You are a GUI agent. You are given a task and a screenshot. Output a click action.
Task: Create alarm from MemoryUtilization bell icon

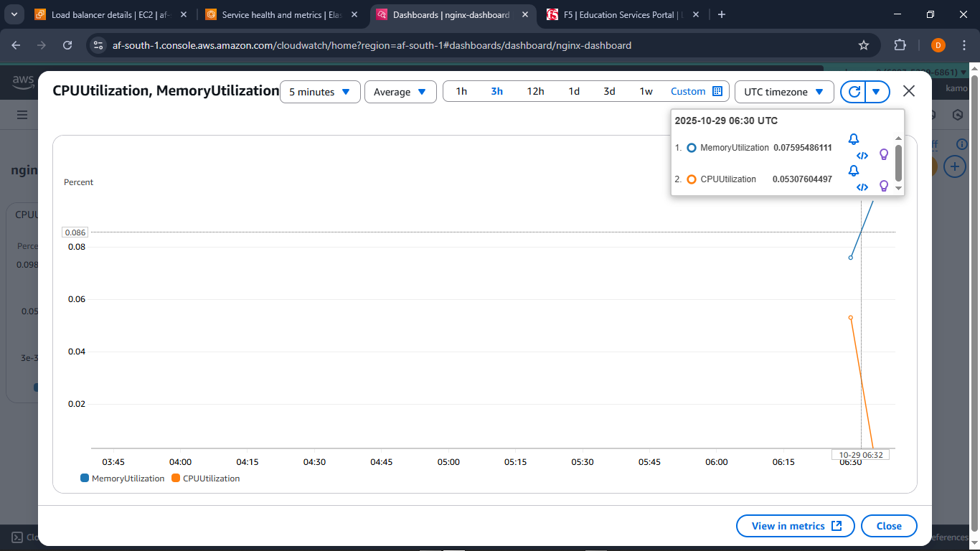tap(853, 139)
